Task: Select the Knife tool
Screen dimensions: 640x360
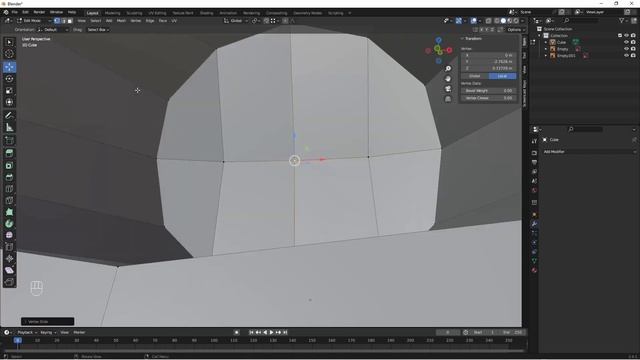Action: 9,200
